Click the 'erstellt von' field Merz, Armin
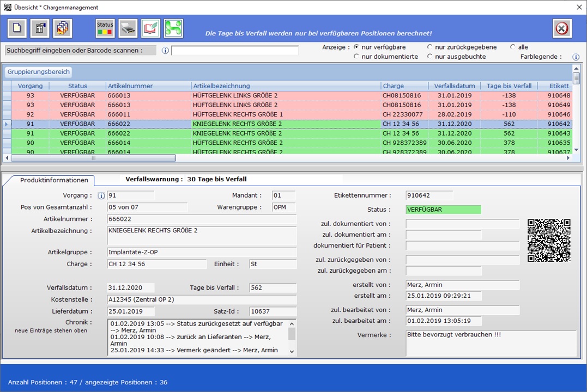 click(x=462, y=285)
